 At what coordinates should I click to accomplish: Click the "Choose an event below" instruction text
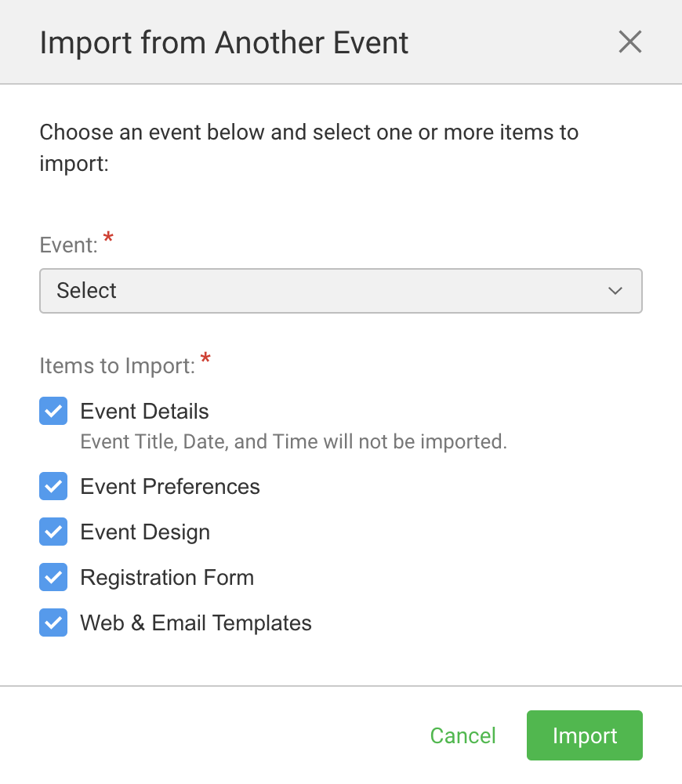[309, 132]
